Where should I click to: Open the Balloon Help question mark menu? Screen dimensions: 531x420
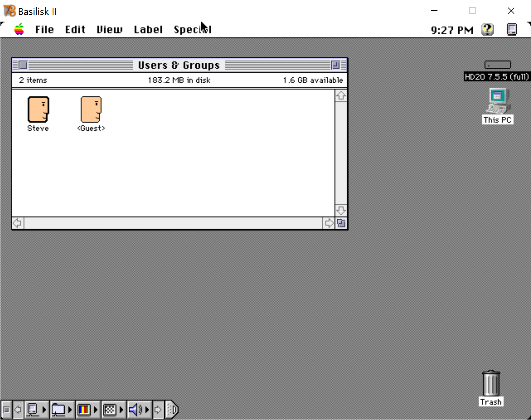click(488, 30)
